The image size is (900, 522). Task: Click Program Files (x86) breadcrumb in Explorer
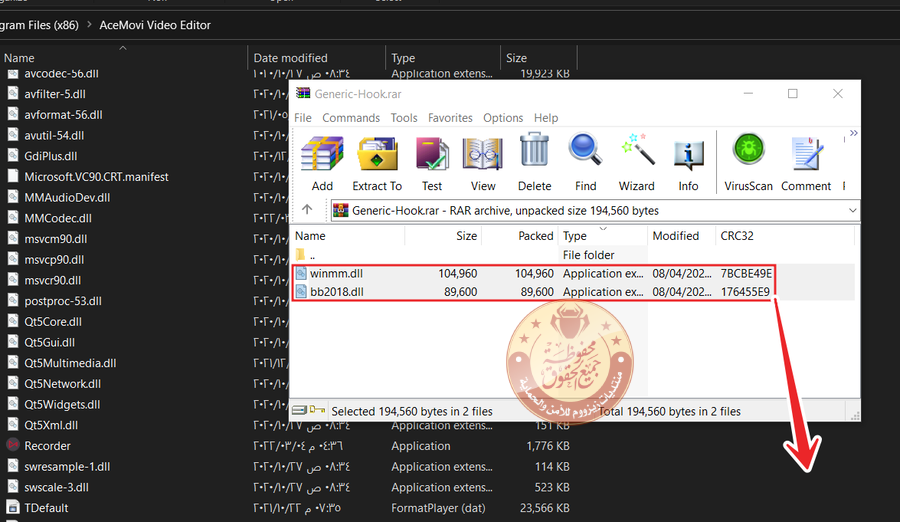39,25
